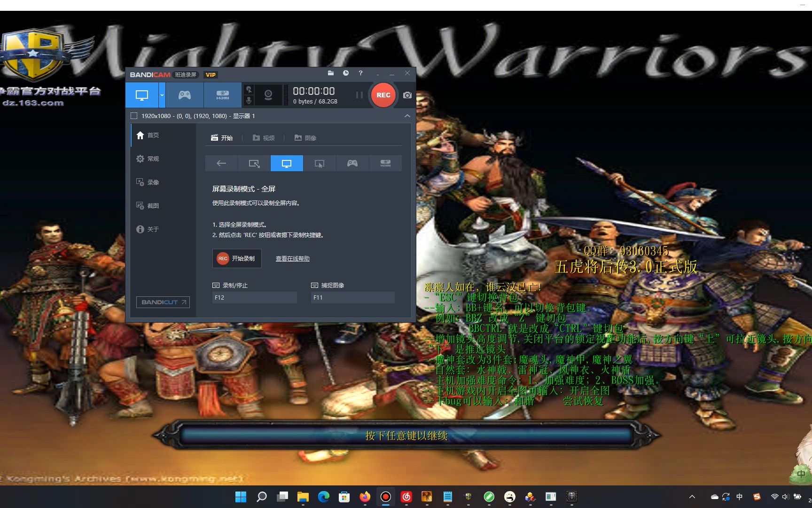This screenshot has height=508, width=812.
Task: Switch to Bandicam in the taskbar
Action: (386, 497)
